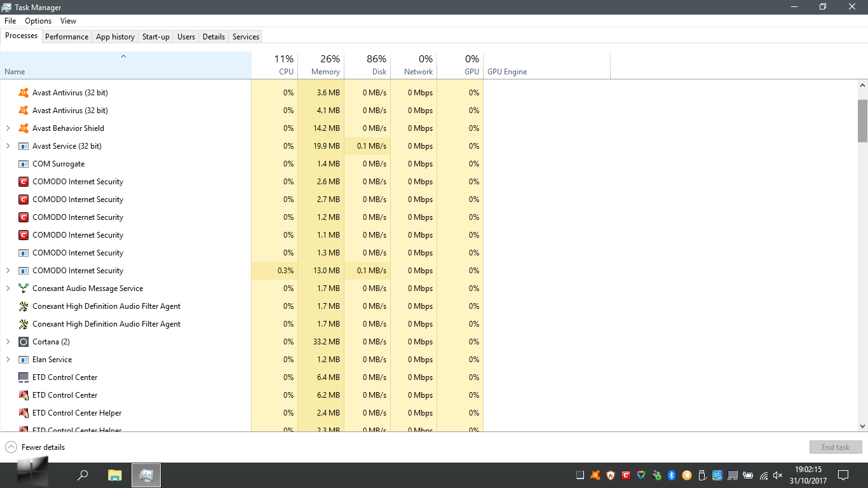
Task: Sort processes by the CPU column header
Action: (275, 65)
